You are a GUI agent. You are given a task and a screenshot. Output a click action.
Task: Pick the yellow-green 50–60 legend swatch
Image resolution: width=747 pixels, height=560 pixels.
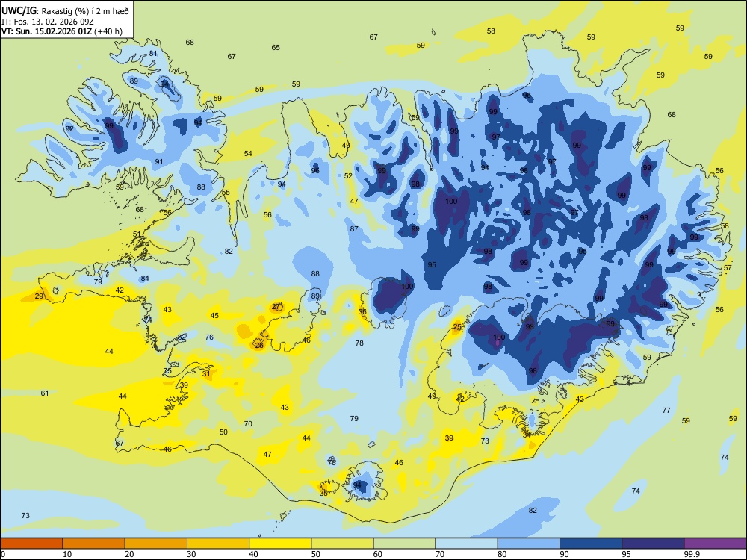point(342,544)
